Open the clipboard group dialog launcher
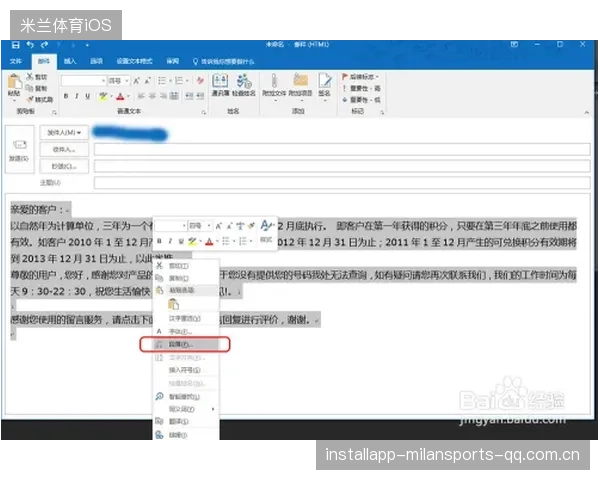 coord(54,112)
